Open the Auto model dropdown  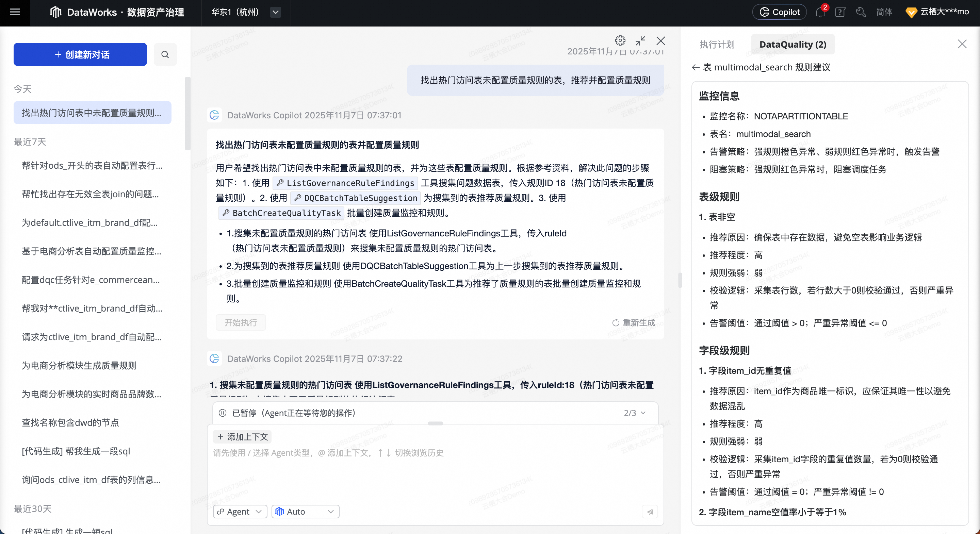pos(305,512)
